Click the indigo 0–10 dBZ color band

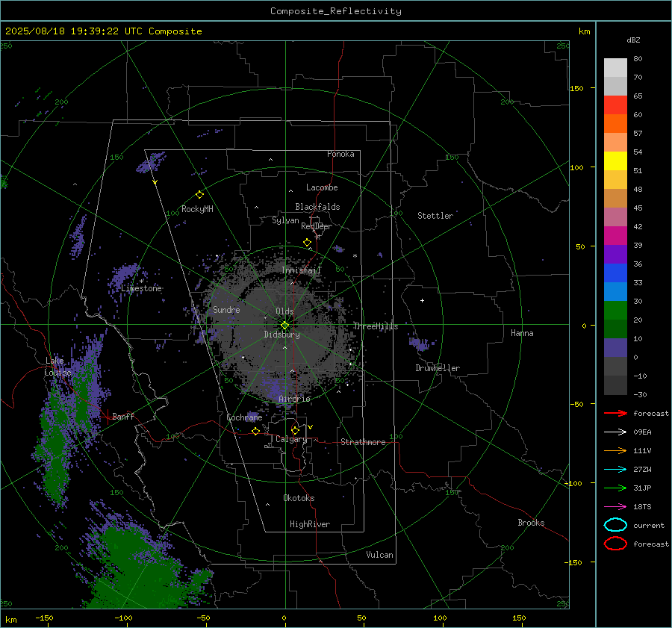[615, 347]
